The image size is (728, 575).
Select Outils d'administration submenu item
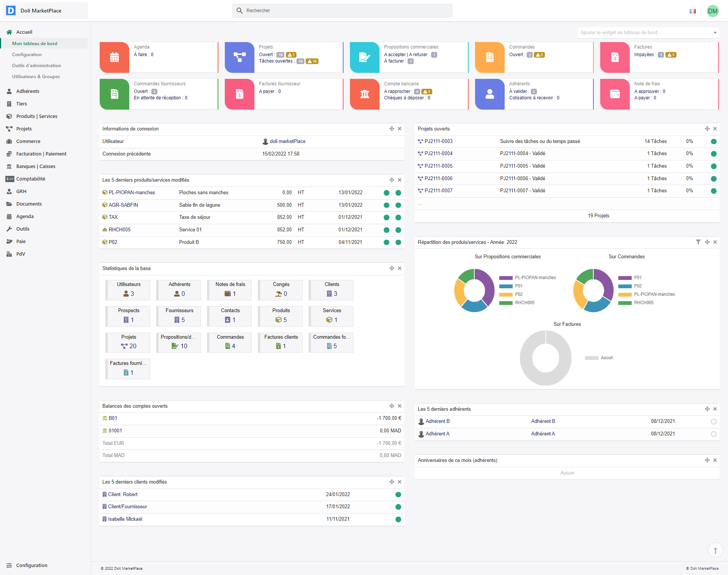(x=36, y=66)
